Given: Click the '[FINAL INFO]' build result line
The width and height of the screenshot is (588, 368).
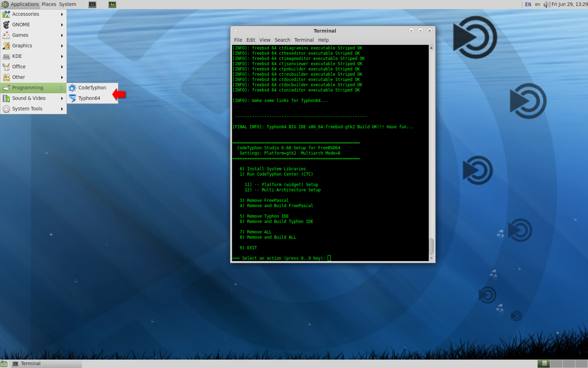Looking at the screenshot, I should tap(323, 127).
